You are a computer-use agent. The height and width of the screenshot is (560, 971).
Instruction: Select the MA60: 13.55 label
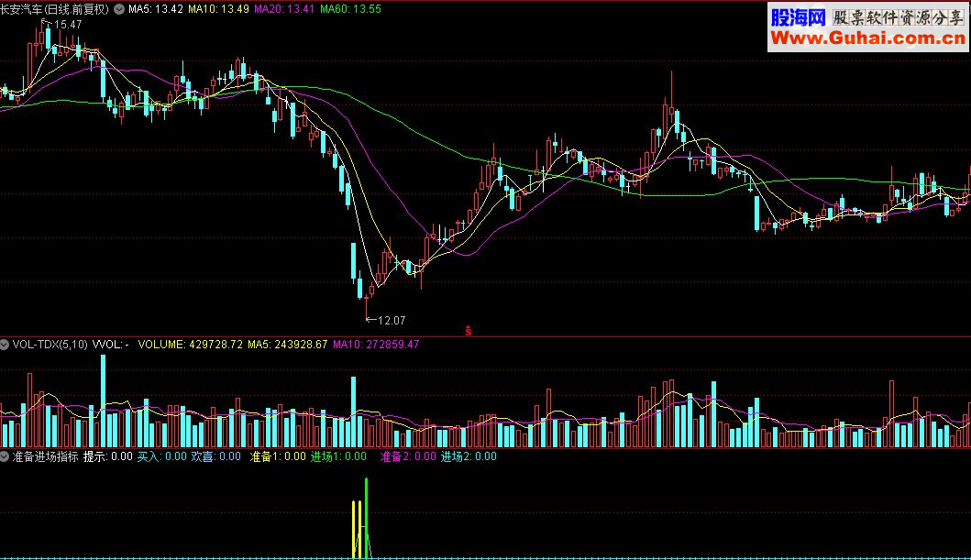pyautogui.click(x=350, y=9)
